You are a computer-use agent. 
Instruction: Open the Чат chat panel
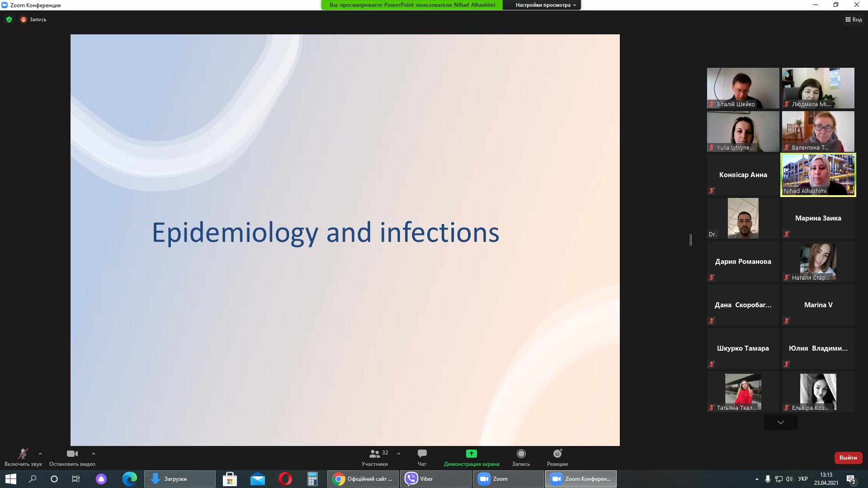click(x=422, y=458)
